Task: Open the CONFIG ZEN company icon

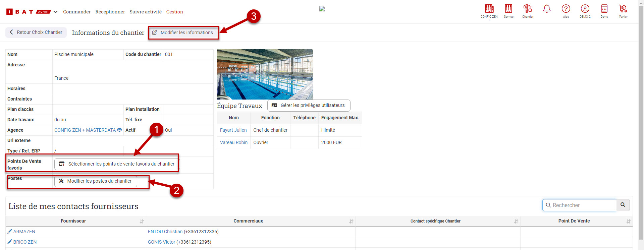Action: tap(489, 9)
